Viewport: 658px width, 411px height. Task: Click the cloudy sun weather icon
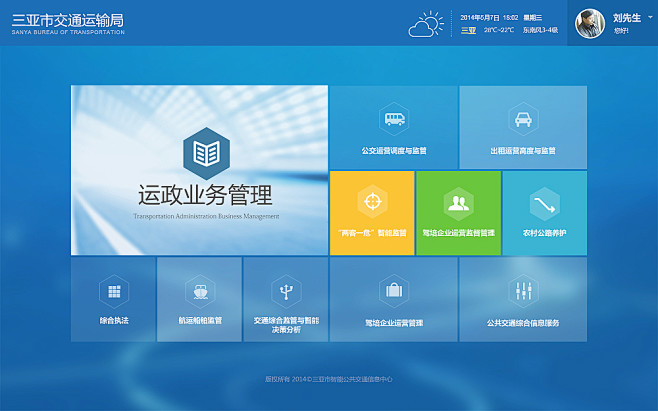tap(426, 25)
